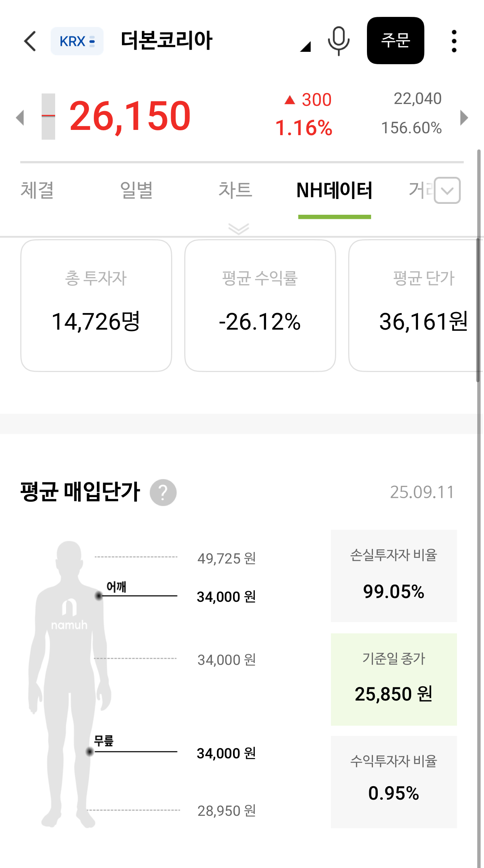This screenshot has width=484, height=868.
Task: Go to previous stock with left arrow
Action: point(20,117)
